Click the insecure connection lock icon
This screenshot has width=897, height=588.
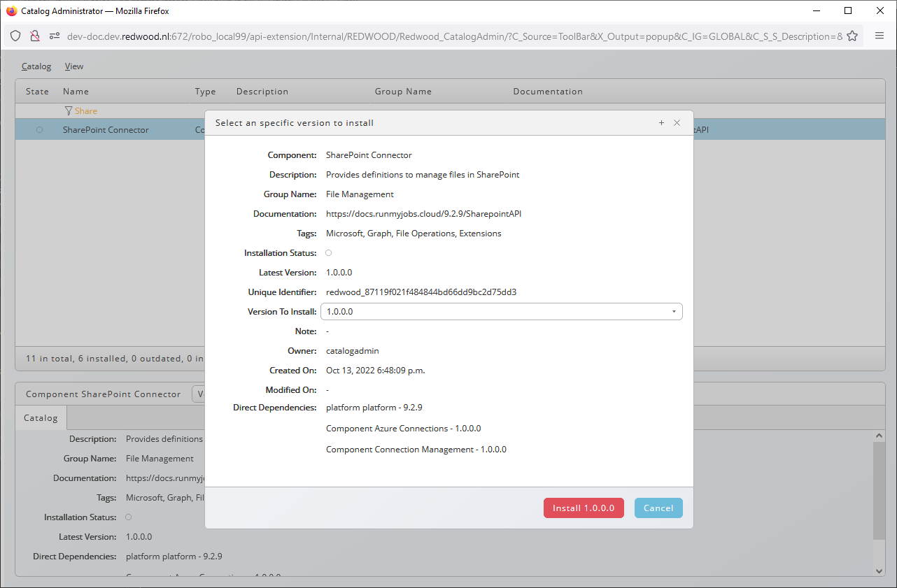34,36
